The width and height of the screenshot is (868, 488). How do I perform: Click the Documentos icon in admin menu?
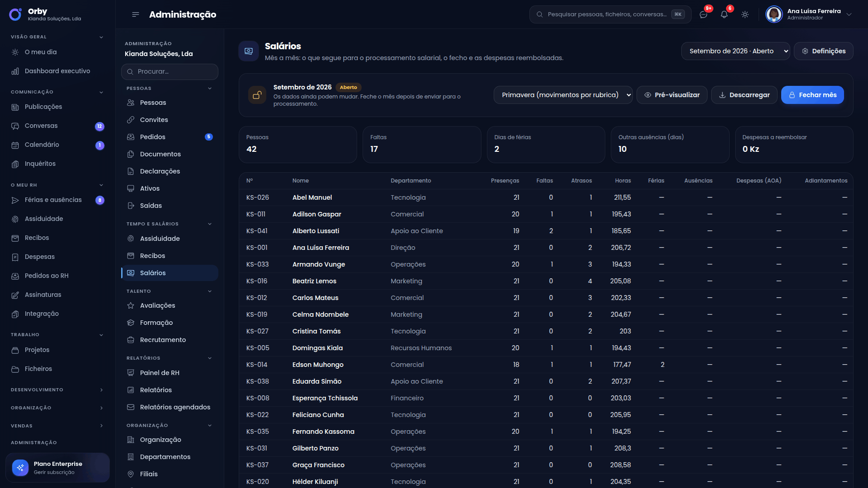coord(131,154)
